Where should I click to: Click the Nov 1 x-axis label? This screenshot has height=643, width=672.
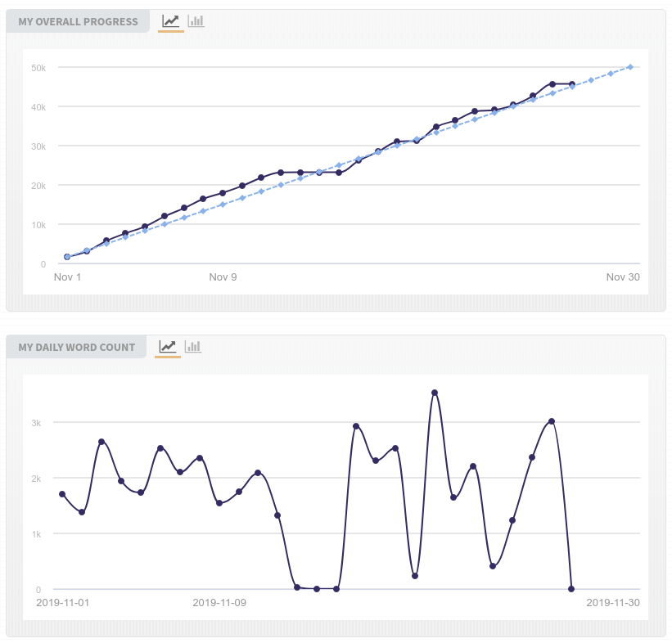tap(68, 277)
